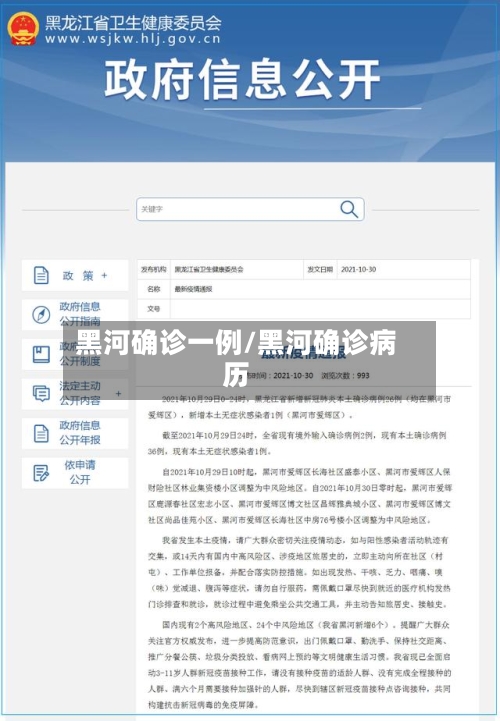Click the 黑龙江省卫生健康委员会 site title

click(133, 23)
